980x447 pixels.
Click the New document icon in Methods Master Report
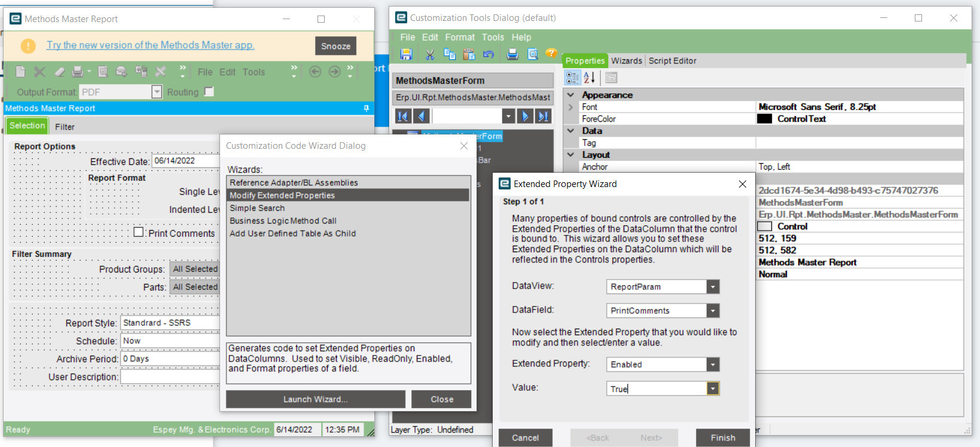coord(20,72)
